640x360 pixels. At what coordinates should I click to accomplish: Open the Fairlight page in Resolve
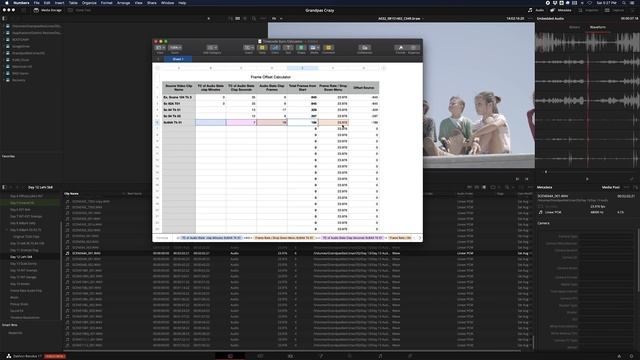click(380, 356)
